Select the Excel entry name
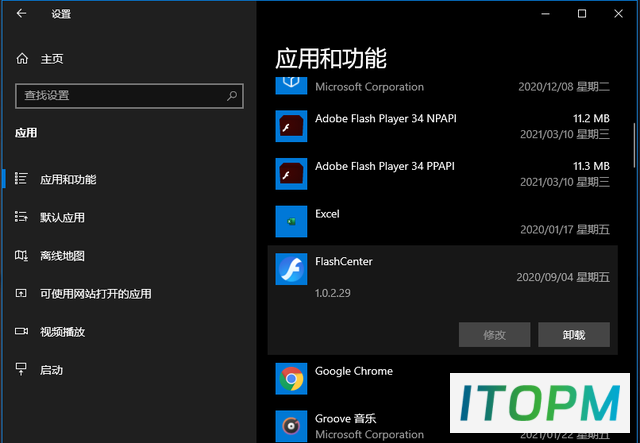This screenshot has width=640, height=443. tap(327, 214)
